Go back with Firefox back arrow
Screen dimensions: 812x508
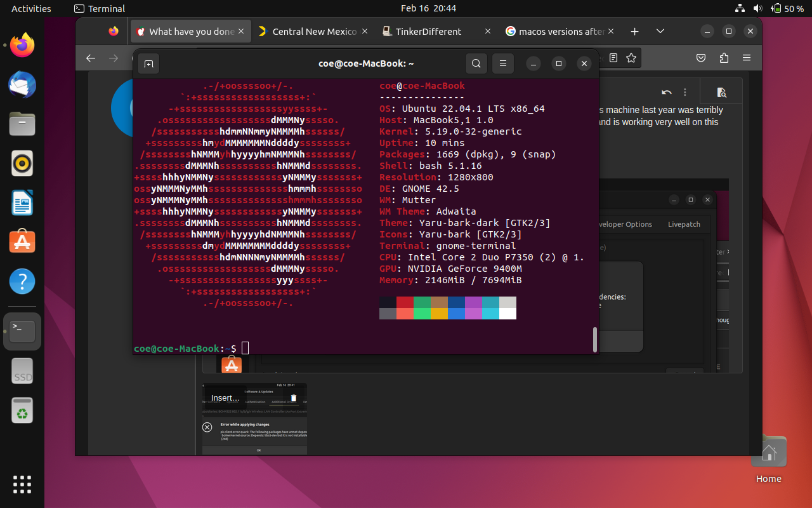pos(91,58)
